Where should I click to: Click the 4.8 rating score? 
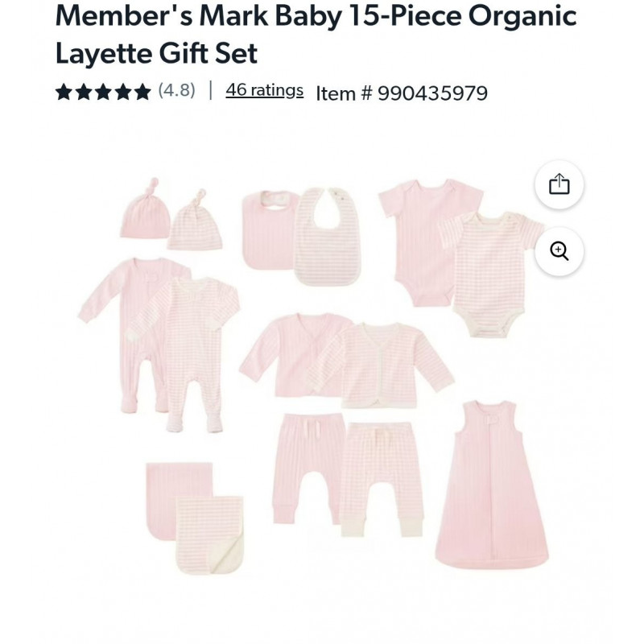(176, 90)
